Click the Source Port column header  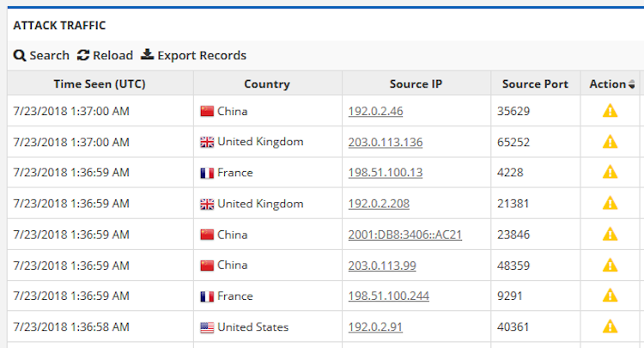click(x=535, y=84)
